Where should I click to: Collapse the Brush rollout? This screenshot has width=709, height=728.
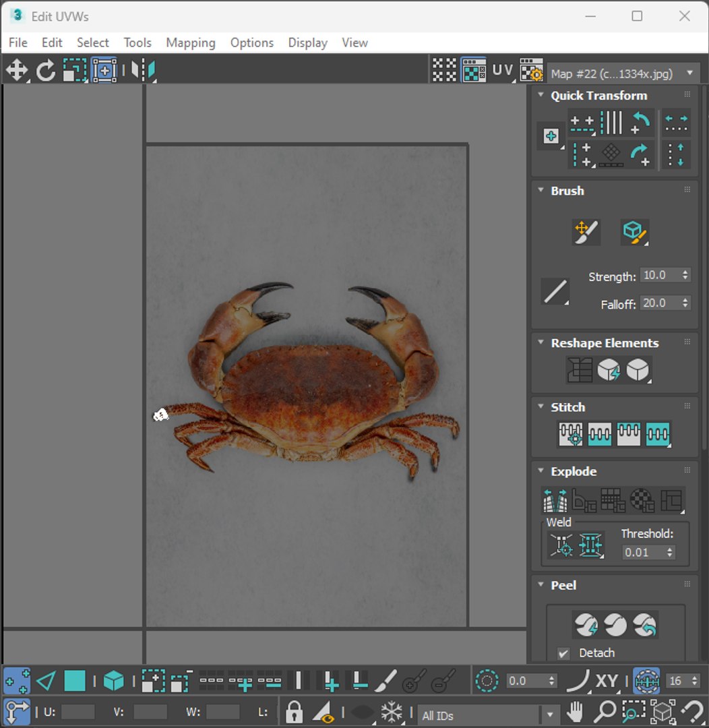541,190
